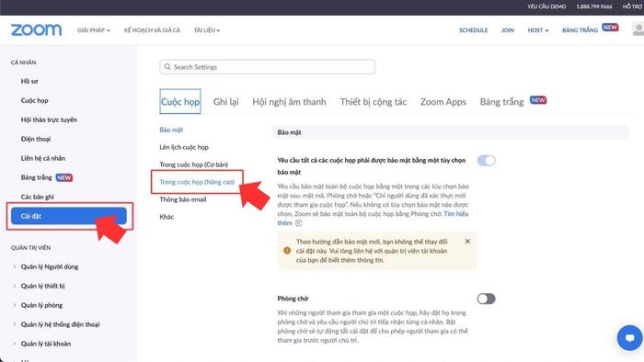Switch to the 'Hội nghị âm thanh' tab
644x362 pixels.
pyautogui.click(x=289, y=102)
